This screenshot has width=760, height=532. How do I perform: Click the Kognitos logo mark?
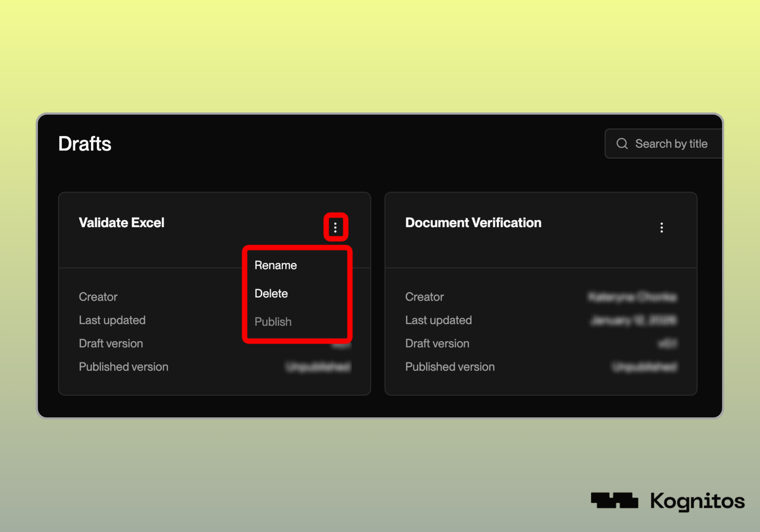pyautogui.click(x=614, y=500)
